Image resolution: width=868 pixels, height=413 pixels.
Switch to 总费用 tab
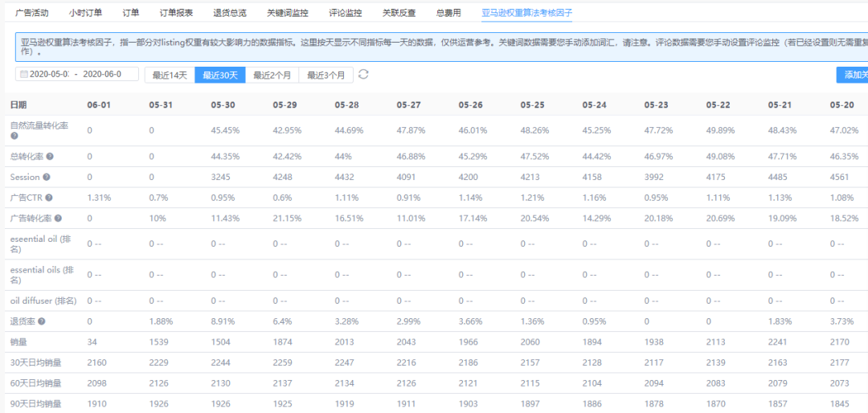[x=448, y=13]
